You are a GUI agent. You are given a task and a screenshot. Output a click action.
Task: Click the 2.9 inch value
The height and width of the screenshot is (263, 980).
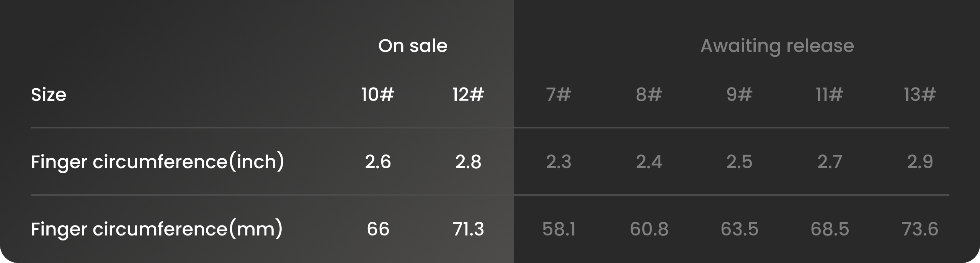(x=920, y=162)
